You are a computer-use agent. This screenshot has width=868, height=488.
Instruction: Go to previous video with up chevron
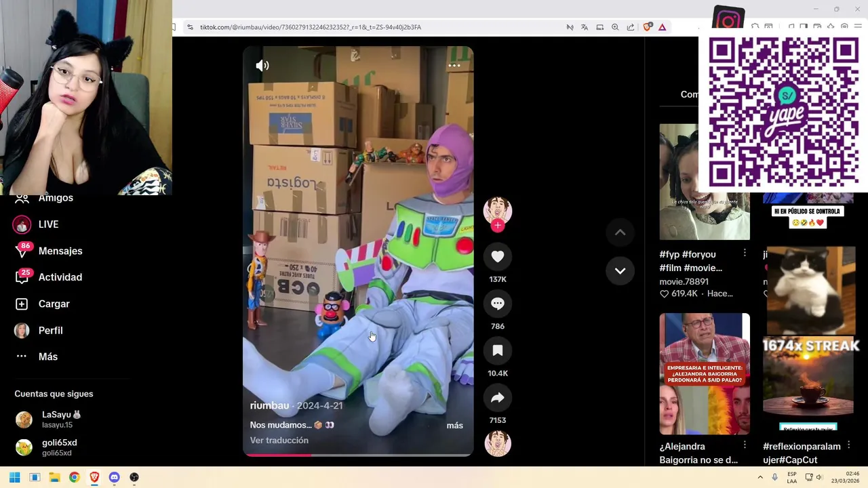(620, 232)
